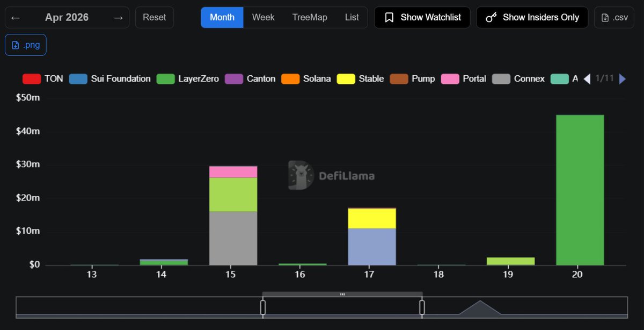Go to previous legend page arrow
Viewport: 644px width, 330px height.
pyautogui.click(x=587, y=79)
